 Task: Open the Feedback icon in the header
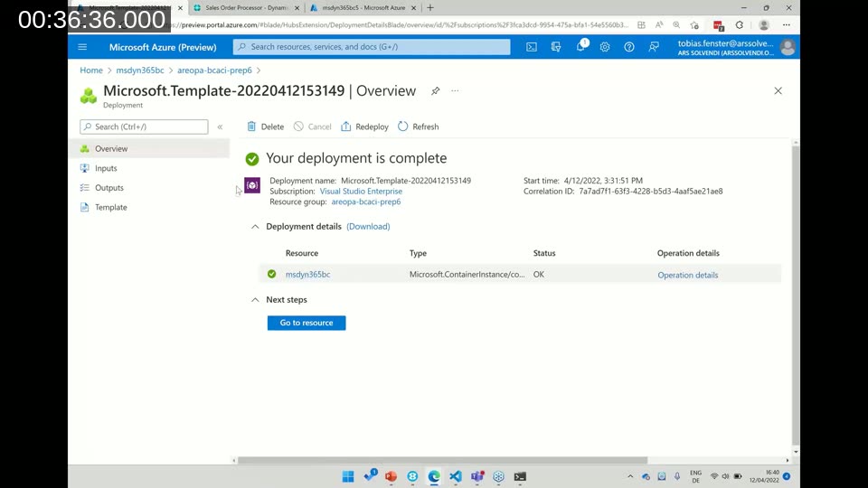(x=654, y=47)
